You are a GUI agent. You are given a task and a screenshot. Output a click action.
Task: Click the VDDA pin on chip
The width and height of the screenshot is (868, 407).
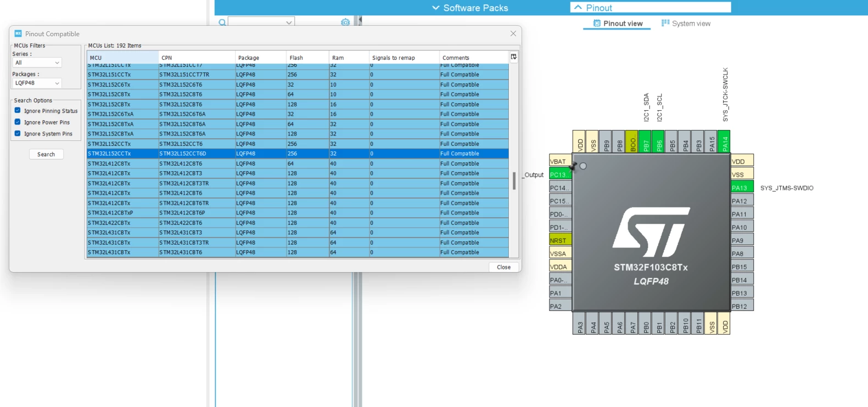560,267
